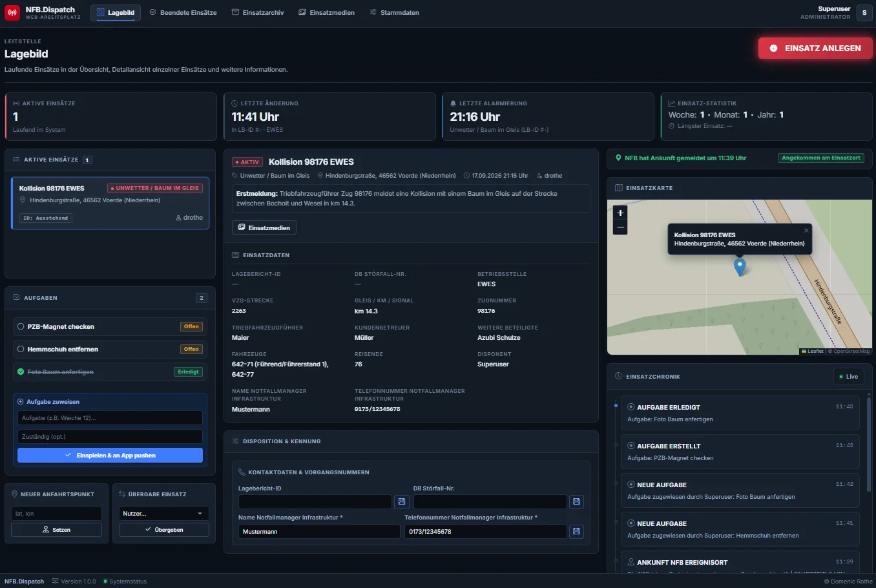Focus the Zuständig (opt.) input field
The image size is (876, 588).
[x=110, y=437]
